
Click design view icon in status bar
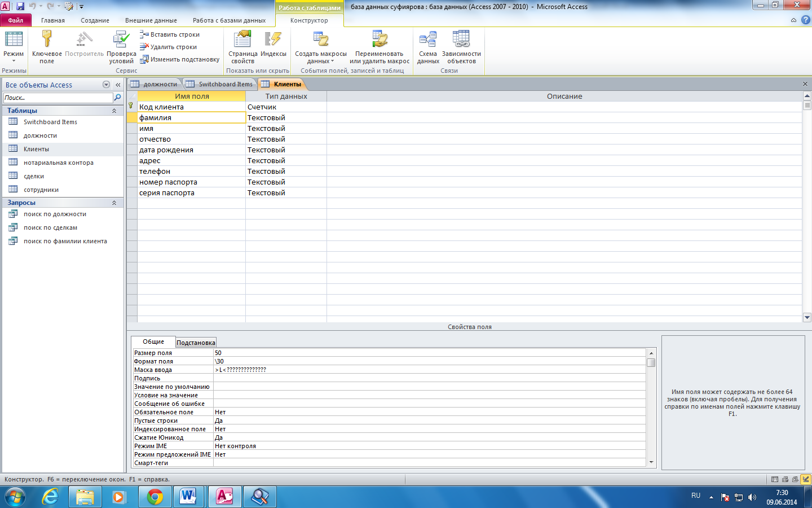click(x=806, y=479)
